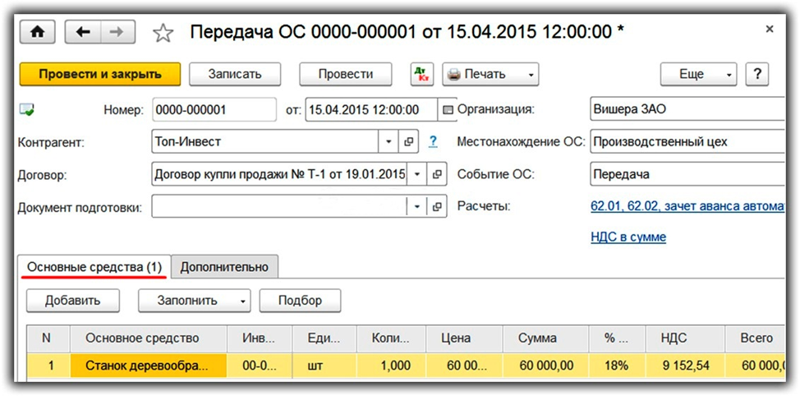Image resolution: width=800 pixels, height=396 pixels.
Task: Show Дт/Кт postings icon
Action: click(422, 75)
